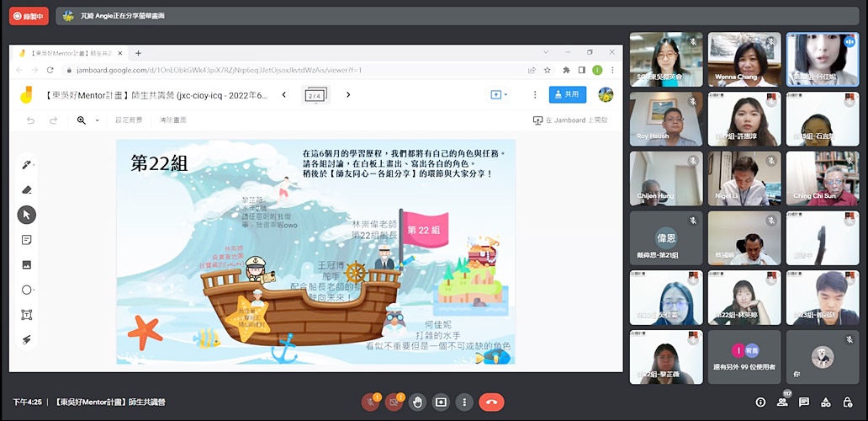The image size is (868, 421).
Task: Expand the Circle shape tool options
Action: [34, 290]
